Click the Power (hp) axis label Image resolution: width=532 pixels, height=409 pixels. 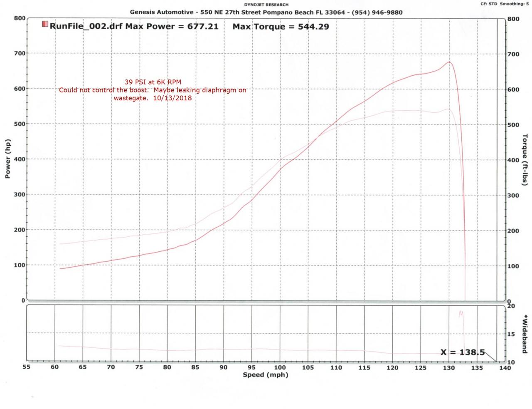(x=7, y=159)
